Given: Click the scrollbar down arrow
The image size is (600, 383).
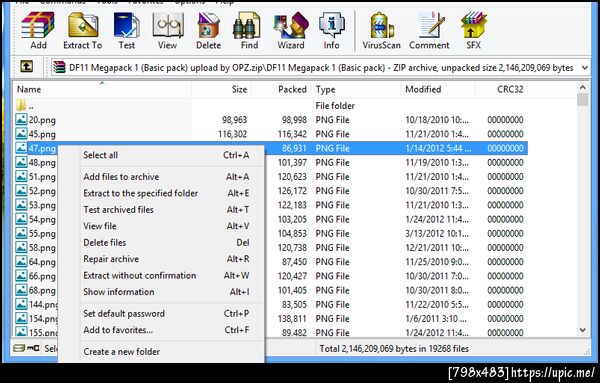Looking at the screenshot, I should [x=582, y=330].
